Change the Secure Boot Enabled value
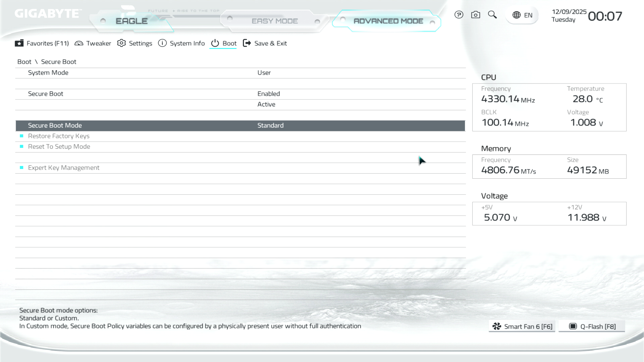644x362 pixels. [268, 94]
